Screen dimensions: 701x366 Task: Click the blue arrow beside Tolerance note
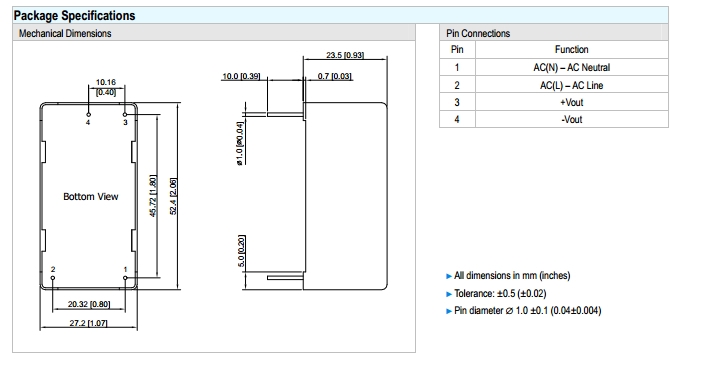click(449, 294)
